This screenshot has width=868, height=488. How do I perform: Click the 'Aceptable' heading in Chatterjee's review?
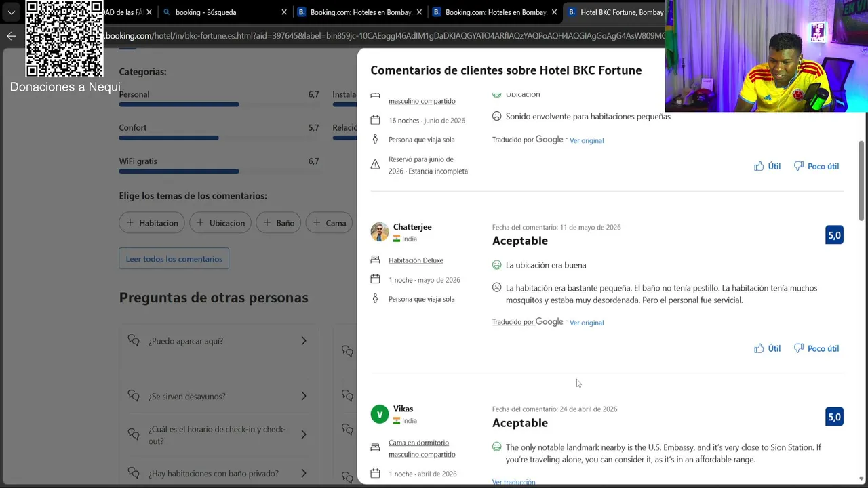coord(520,241)
